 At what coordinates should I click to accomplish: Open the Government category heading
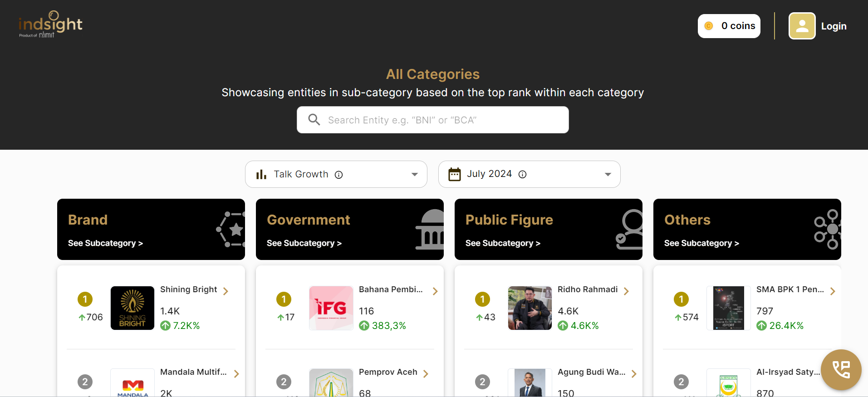[x=308, y=220]
